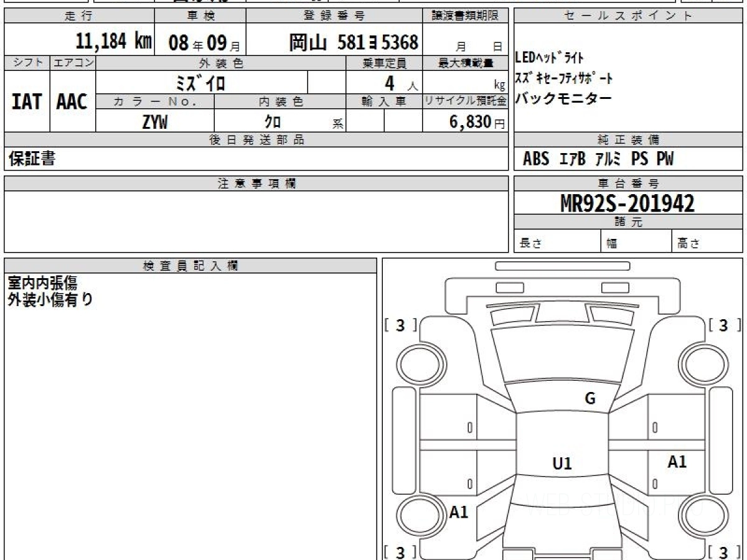Click the G mark on the windshield

(590, 399)
